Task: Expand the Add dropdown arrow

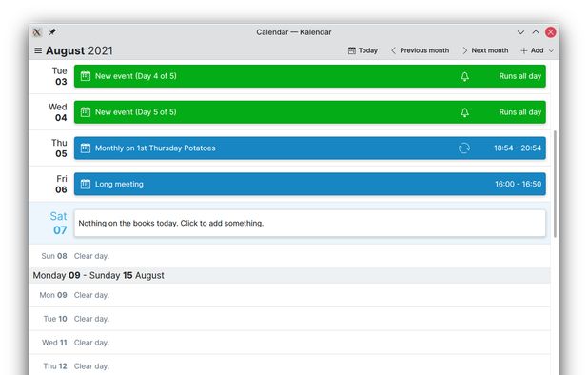Action: 551,50
